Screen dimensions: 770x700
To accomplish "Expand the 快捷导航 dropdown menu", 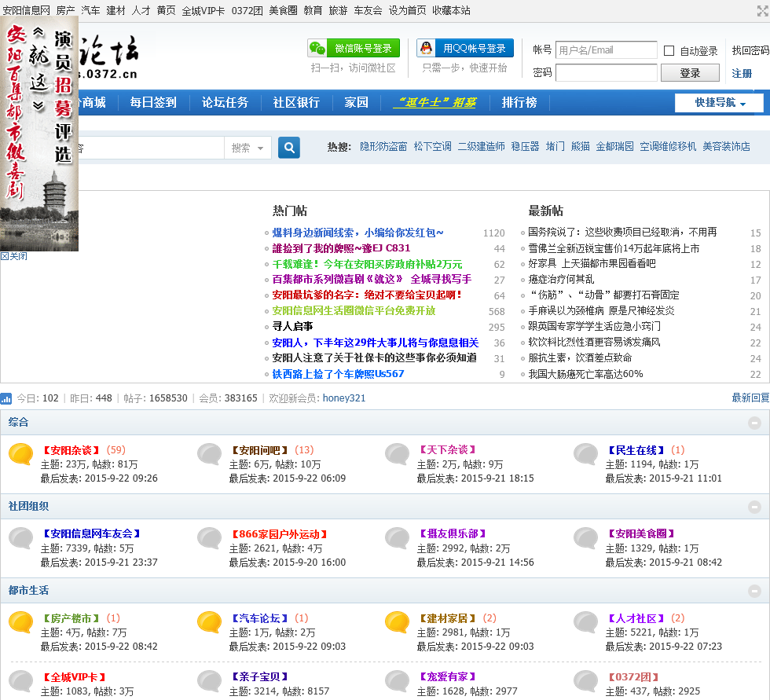I will click(x=720, y=103).
